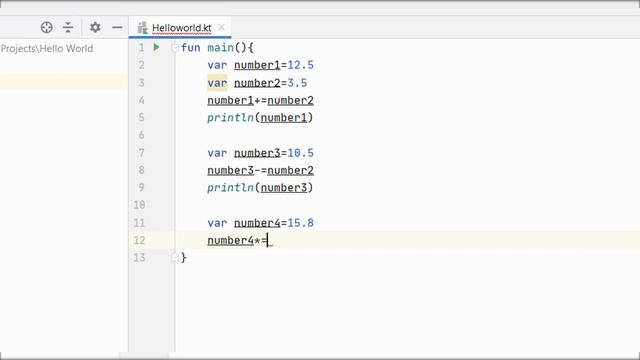Click 'main' function name on line 1
This screenshot has width=640, height=360.
click(x=220, y=48)
